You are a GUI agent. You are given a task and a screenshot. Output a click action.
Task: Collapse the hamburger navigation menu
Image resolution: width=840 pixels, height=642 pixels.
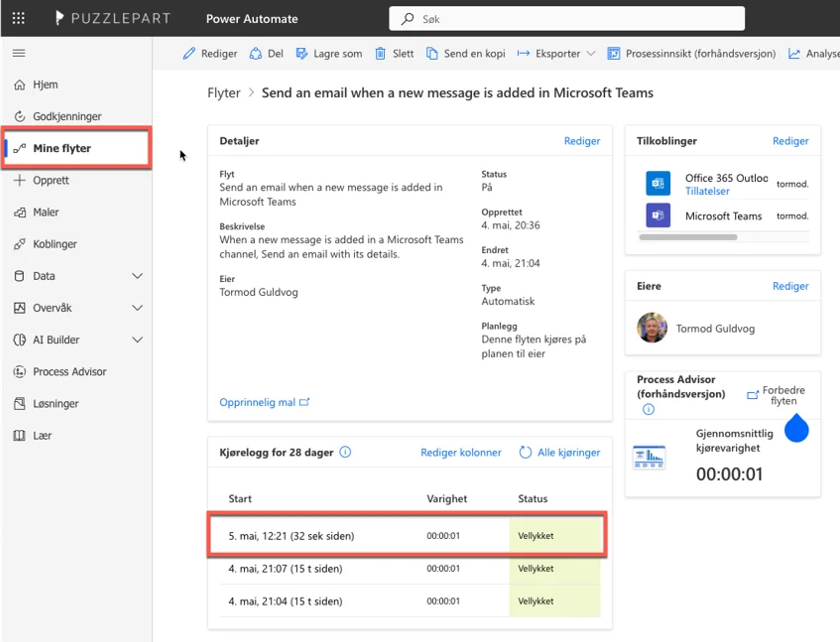pos(19,53)
